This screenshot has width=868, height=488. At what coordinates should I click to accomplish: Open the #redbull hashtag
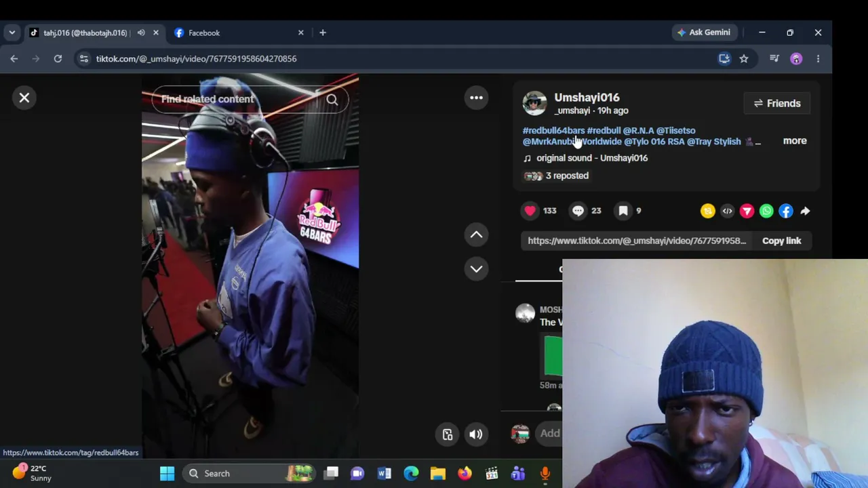tap(604, 130)
